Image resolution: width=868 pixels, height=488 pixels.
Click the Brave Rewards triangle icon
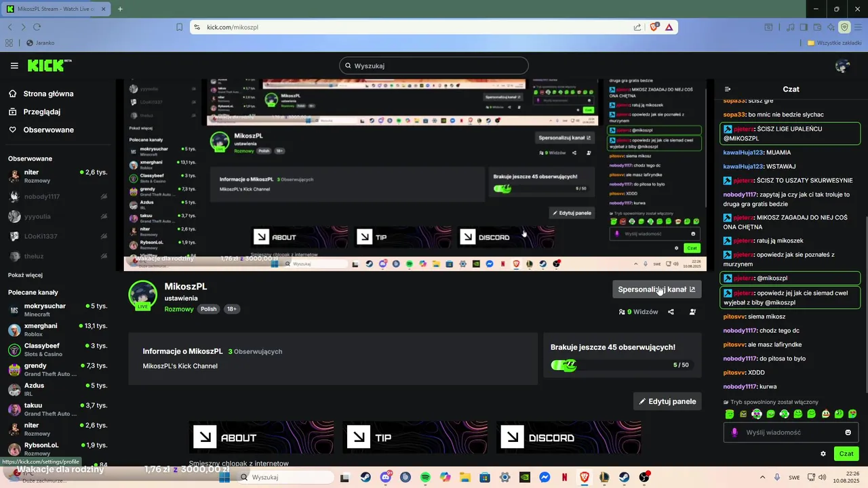[x=669, y=27]
